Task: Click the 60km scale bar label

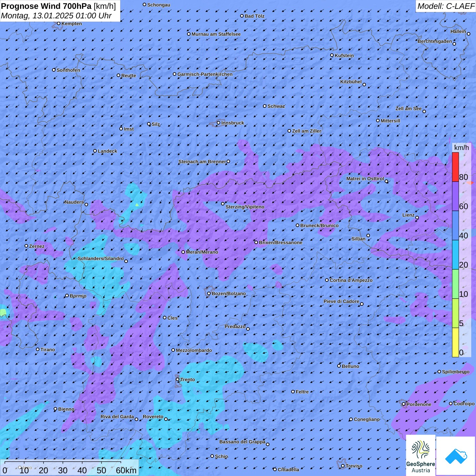Action: (126, 471)
